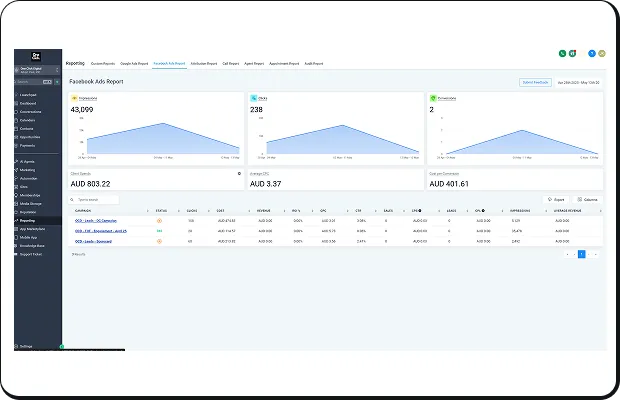
Task: Open Settings in the sidebar
Action: point(25,346)
